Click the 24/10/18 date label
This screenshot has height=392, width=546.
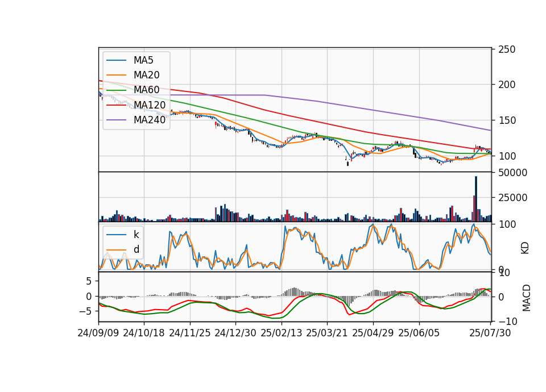[144, 333]
